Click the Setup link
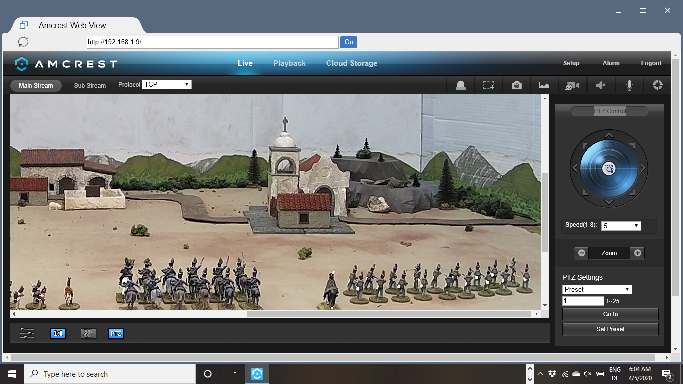Viewport: 683px width, 384px height. (571, 63)
